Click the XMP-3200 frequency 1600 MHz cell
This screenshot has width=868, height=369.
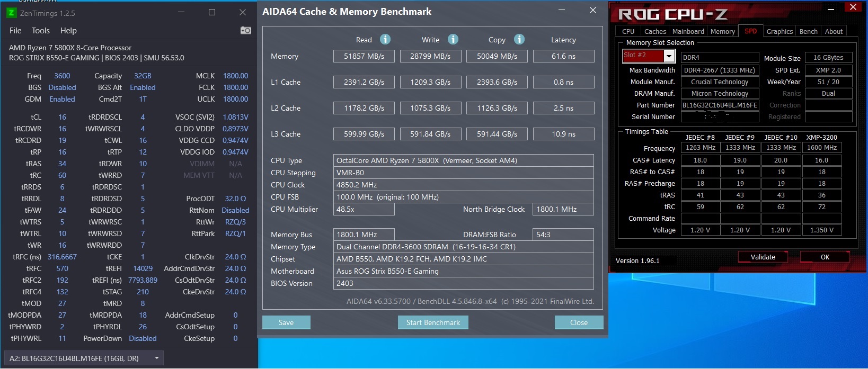(821, 148)
